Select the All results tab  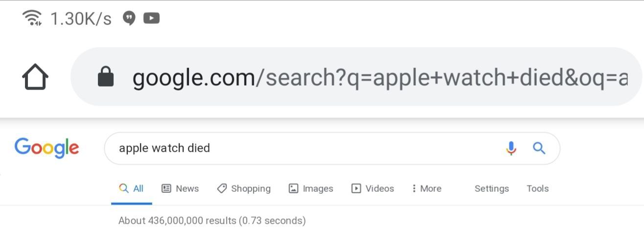tap(132, 189)
